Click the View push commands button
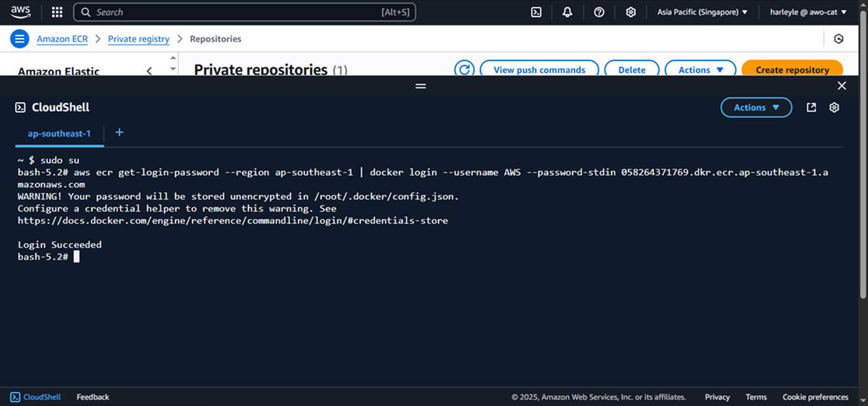 [x=539, y=70]
